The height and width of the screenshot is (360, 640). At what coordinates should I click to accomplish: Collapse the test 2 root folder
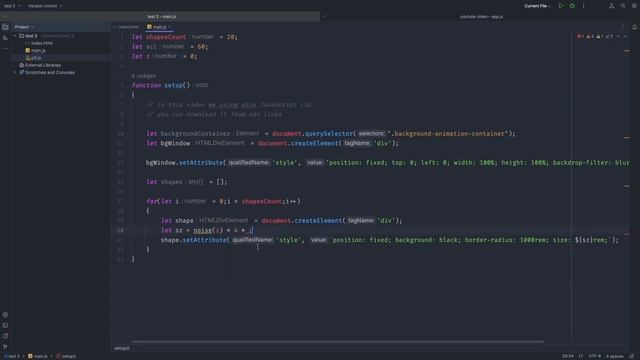pyautogui.click(x=15, y=36)
